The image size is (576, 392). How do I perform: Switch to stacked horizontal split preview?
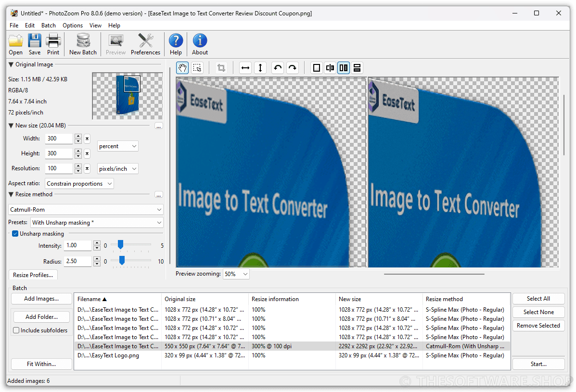coord(357,68)
